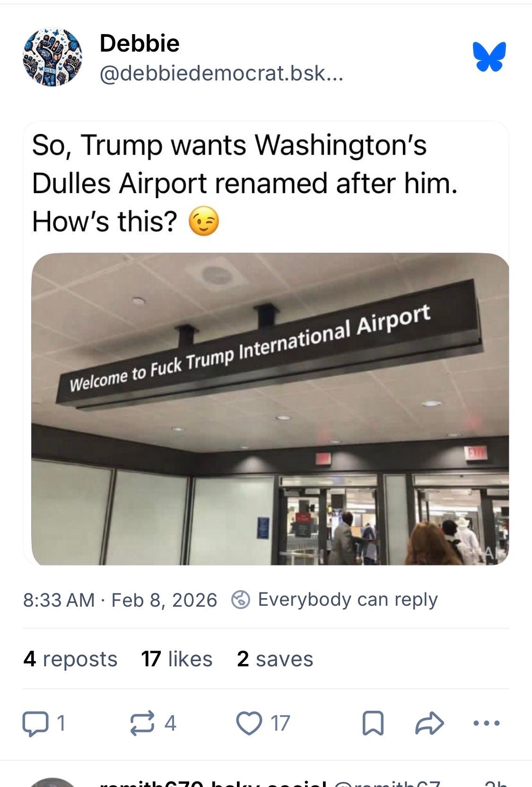Image resolution: width=532 pixels, height=787 pixels.
Task: Open the partially visible reply author below
Action: pyautogui.click(x=213, y=783)
